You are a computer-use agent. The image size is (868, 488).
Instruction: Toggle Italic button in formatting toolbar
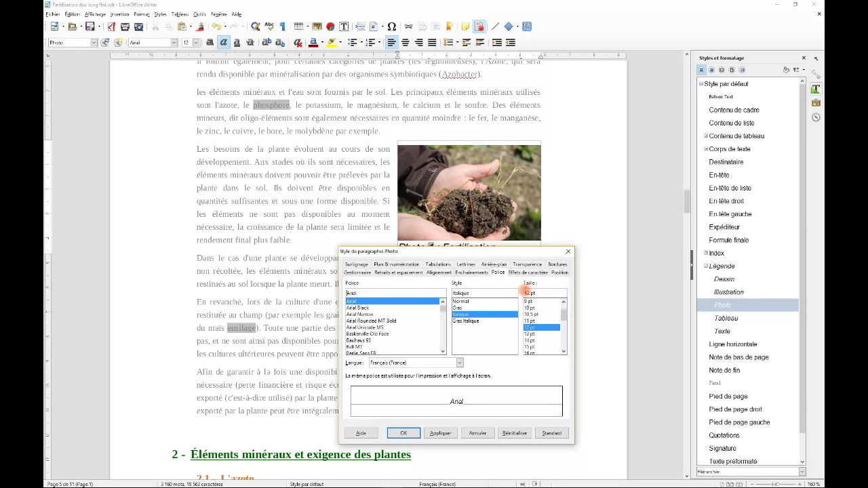click(223, 42)
